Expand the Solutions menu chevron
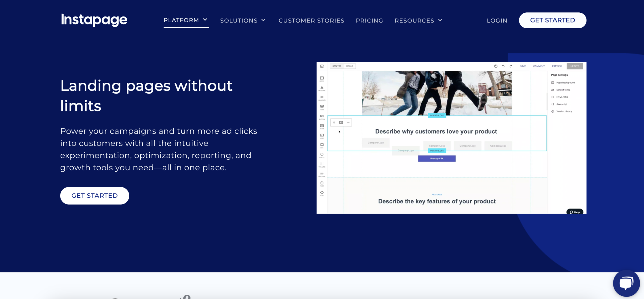The image size is (644, 299). pyautogui.click(x=263, y=20)
